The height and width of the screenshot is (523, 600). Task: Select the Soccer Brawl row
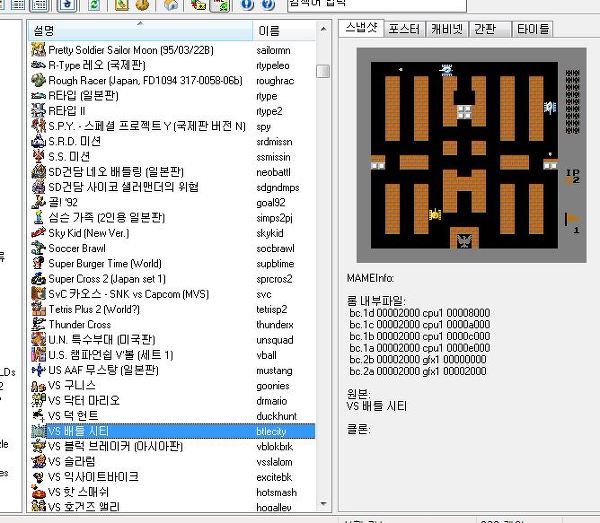tap(172, 248)
